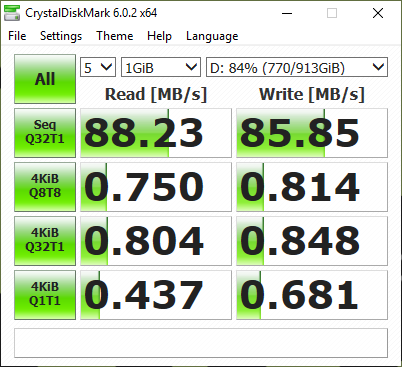This screenshot has height=367, width=402.
Task: Expand the test count dropdown showing 5
Action: [98, 67]
